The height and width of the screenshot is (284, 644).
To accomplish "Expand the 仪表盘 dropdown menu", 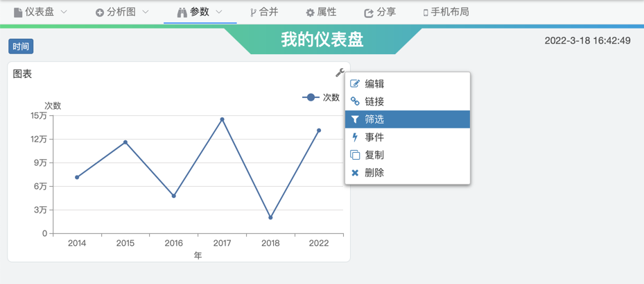I will [x=64, y=12].
